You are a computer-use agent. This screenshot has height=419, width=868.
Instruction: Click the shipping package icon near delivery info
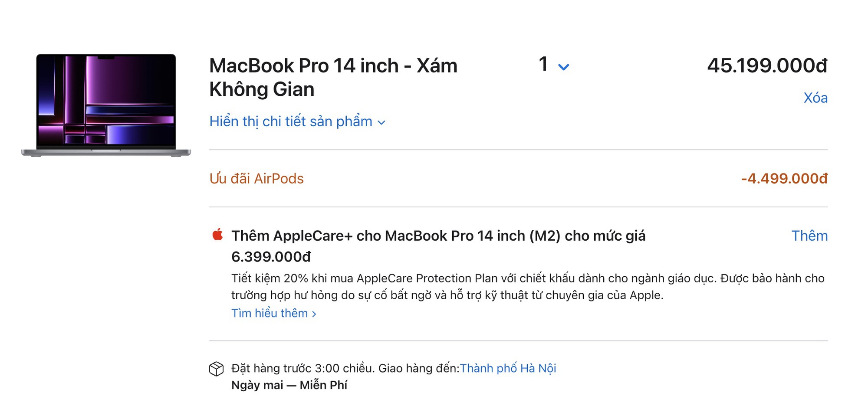tap(216, 368)
